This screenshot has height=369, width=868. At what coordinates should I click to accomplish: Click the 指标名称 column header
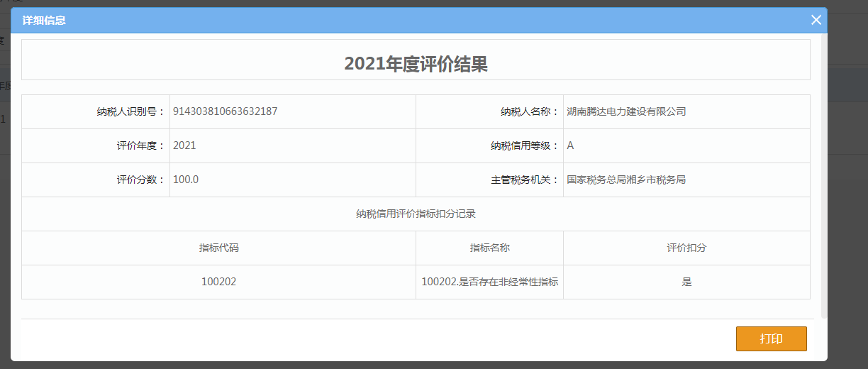(x=489, y=248)
